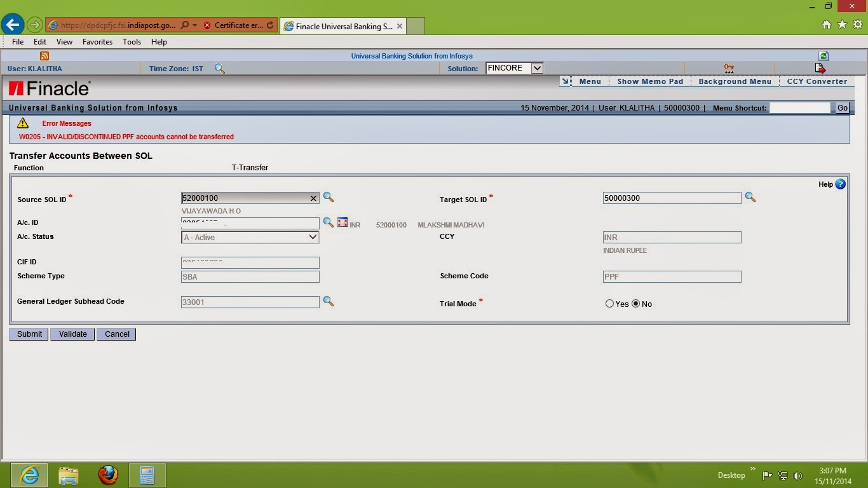Image resolution: width=868 pixels, height=488 pixels.
Task: Click the browser Back arrow button
Action: tap(12, 25)
